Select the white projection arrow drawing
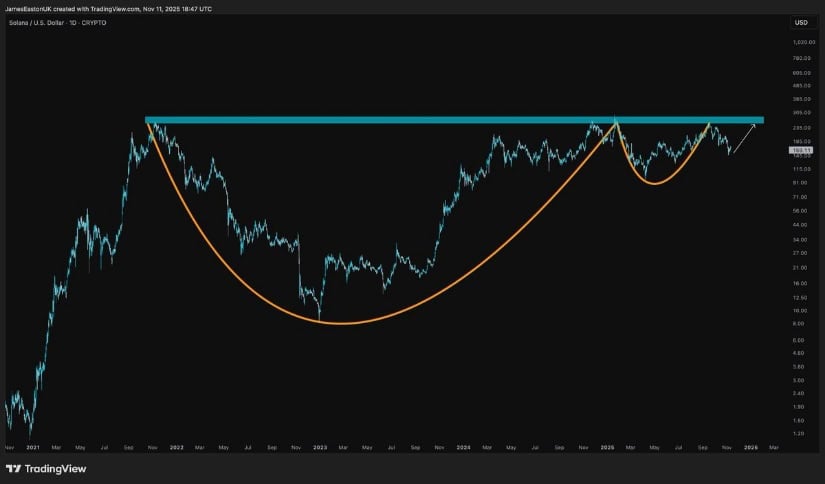 click(x=744, y=139)
